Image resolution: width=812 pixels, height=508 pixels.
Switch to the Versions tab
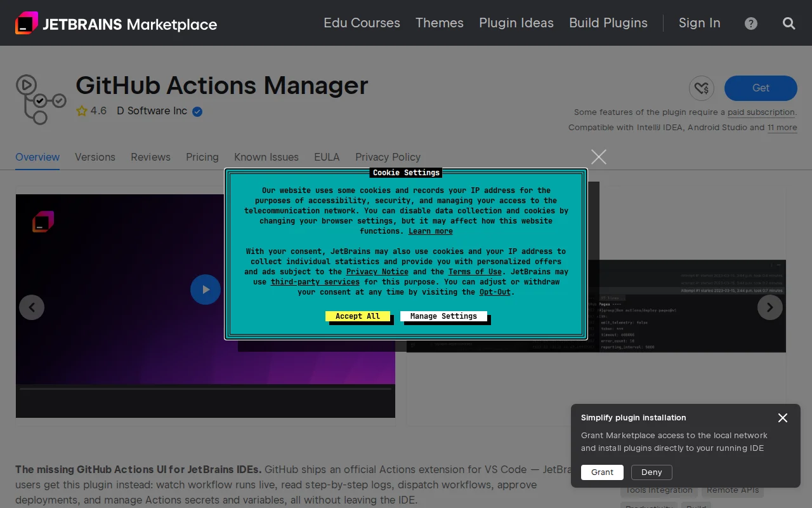(95, 157)
